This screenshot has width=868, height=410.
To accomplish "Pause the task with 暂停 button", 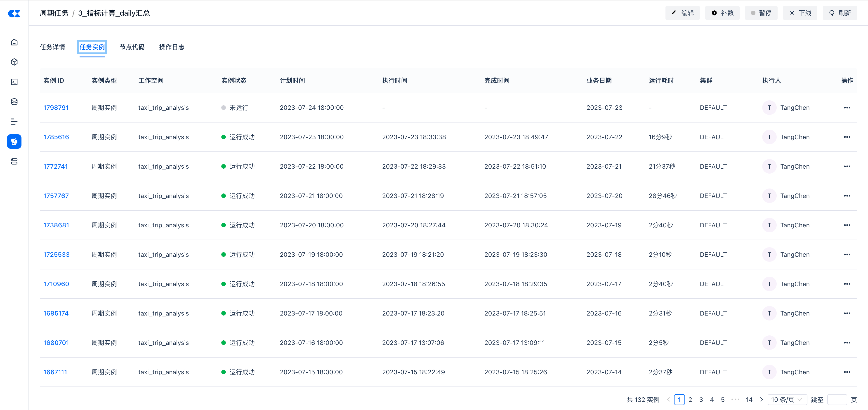I will (761, 13).
